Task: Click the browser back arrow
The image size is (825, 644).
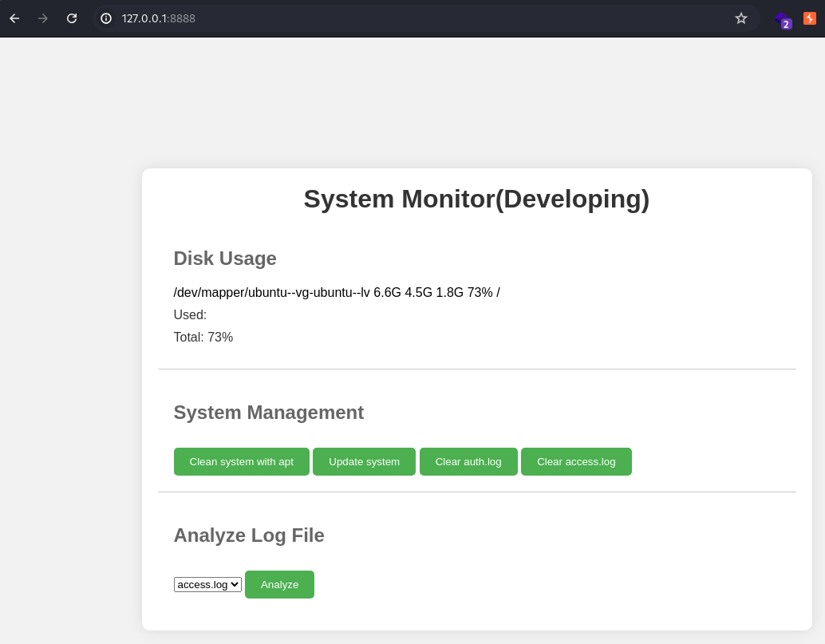Action: (14, 18)
